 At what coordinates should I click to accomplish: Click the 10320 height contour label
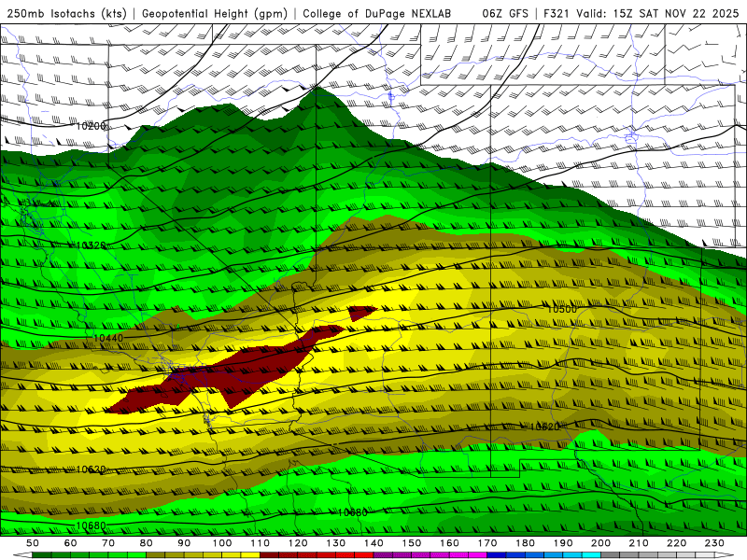pyautogui.click(x=91, y=245)
